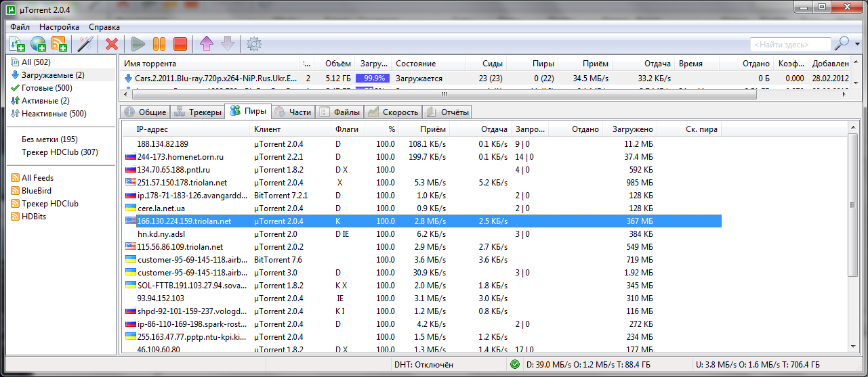Click Add Torrent from URL icon
The height and width of the screenshot is (377, 868).
39,44
